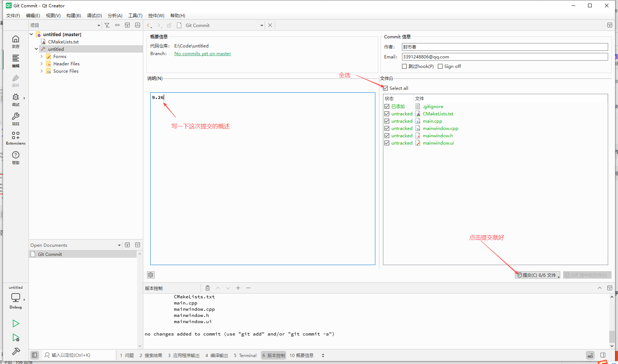
Task: Open the Tools menu
Action: (135, 15)
